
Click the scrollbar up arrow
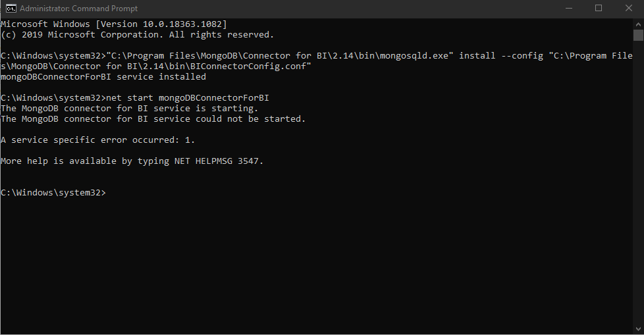(638, 24)
